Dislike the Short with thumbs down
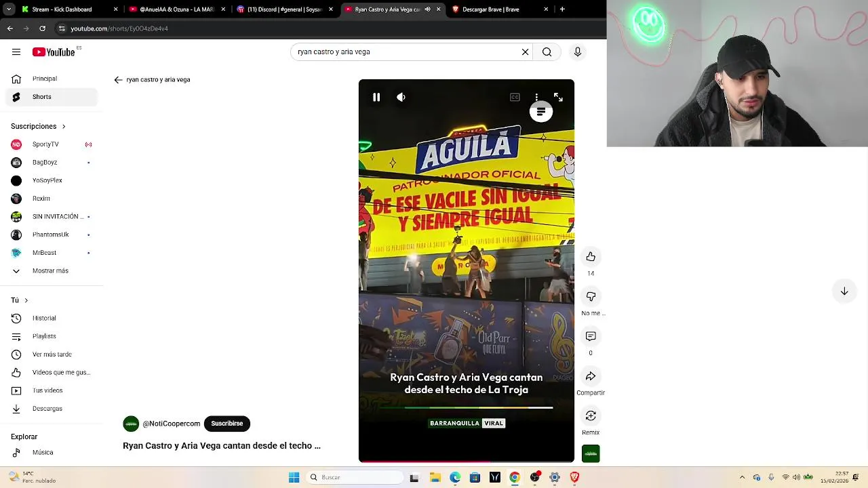 click(591, 297)
